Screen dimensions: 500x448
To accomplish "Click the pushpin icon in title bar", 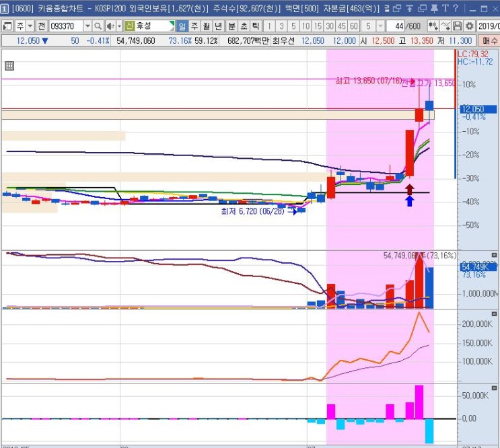I will 434,8.
